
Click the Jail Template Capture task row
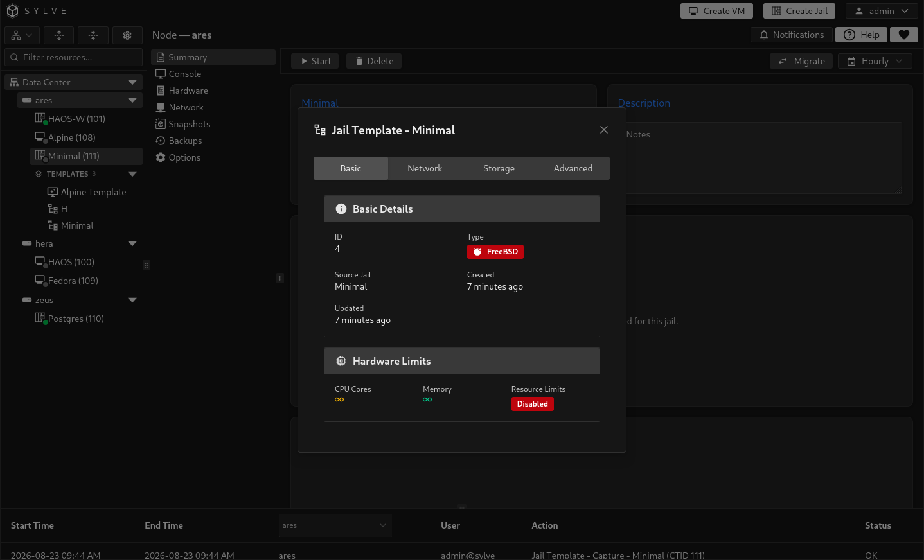[462, 555]
